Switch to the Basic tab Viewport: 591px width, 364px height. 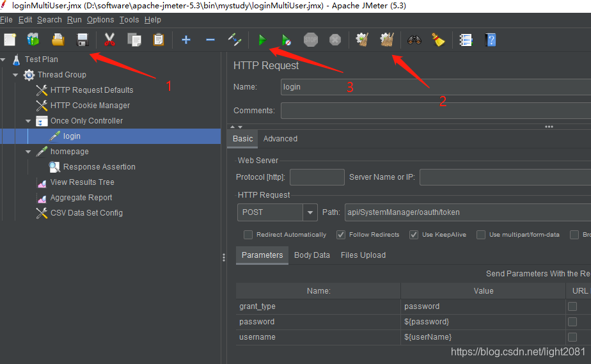(243, 139)
